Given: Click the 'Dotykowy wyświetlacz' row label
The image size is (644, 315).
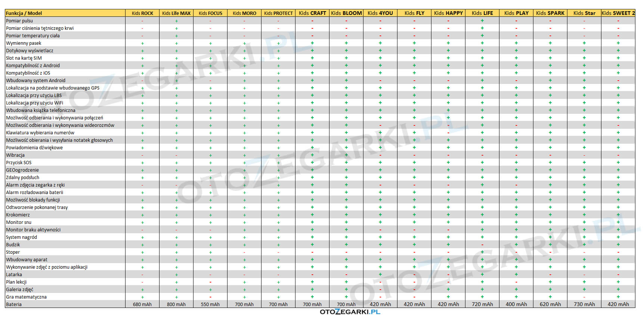Looking at the screenshot, I should click(x=30, y=51).
